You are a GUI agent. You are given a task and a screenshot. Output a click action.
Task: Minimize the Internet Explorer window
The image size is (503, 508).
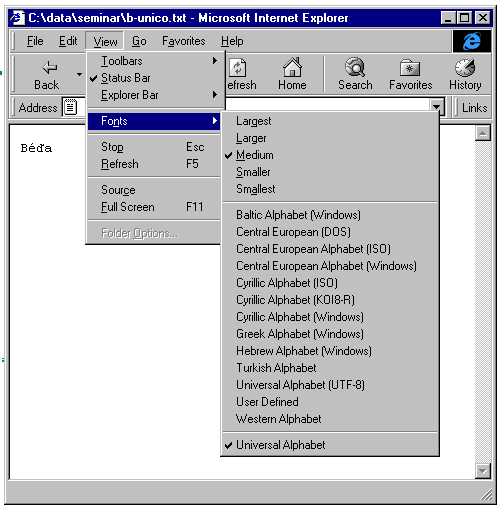(x=448, y=18)
